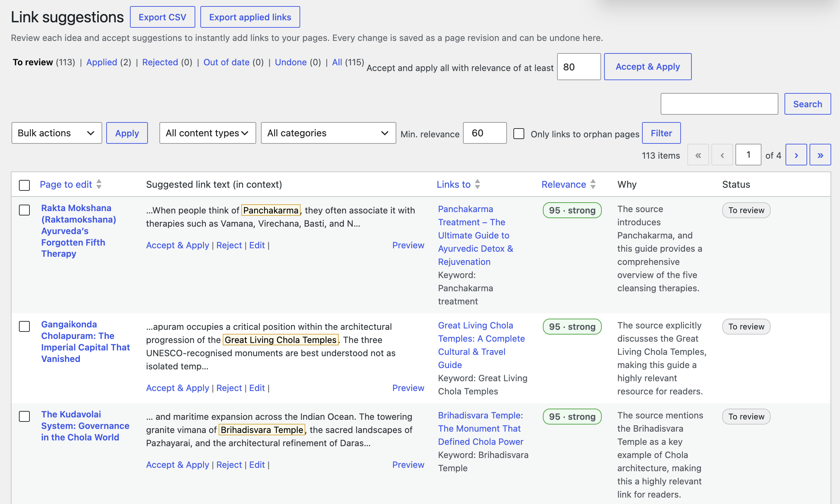Open Great Living Chola Temples guide link
The height and width of the screenshot is (504, 840).
click(x=481, y=345)
